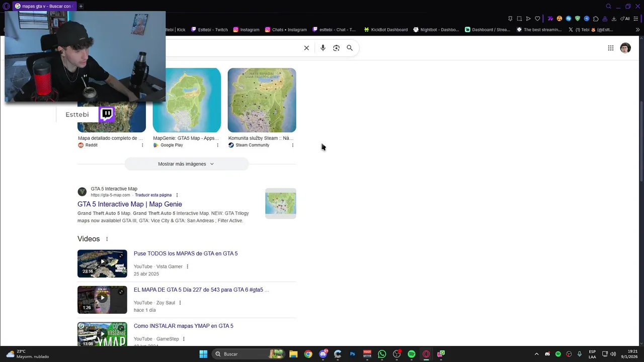Open the 7TV extension icon
Viewport: 644px width, 362px height.
[x=550, y=19]
